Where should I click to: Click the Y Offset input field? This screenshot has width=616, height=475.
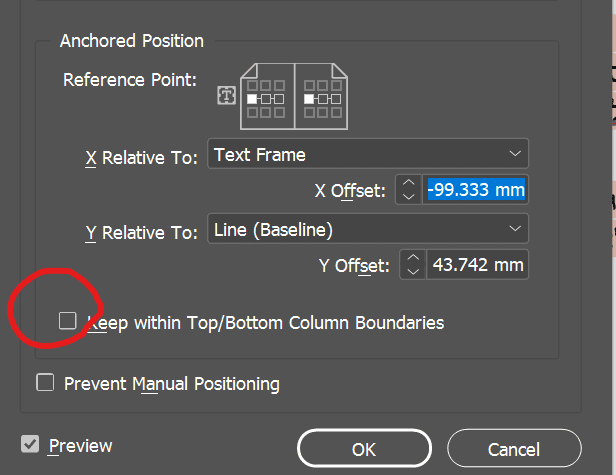click(476, 265)
